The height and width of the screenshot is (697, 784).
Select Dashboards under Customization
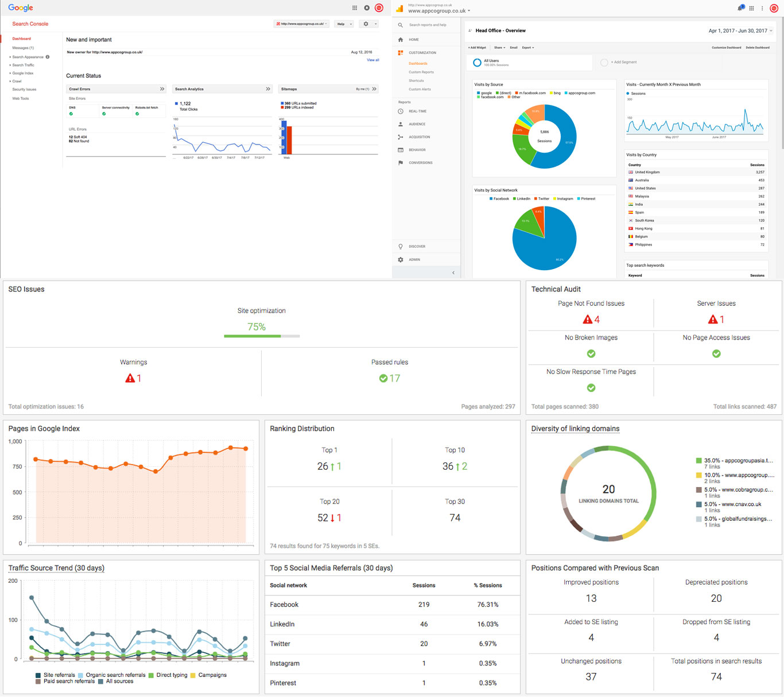pyautogui.click(x=418, y=64)
